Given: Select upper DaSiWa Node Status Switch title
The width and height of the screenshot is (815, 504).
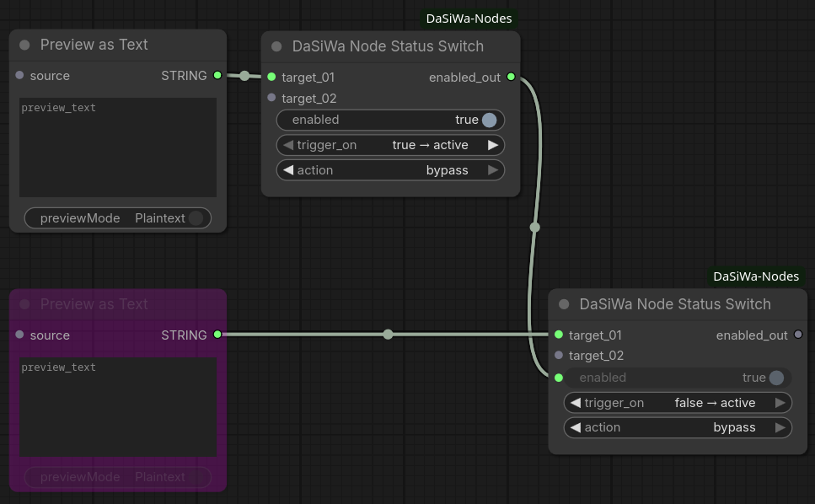Looking at the screenshot, I should [388, 46].
